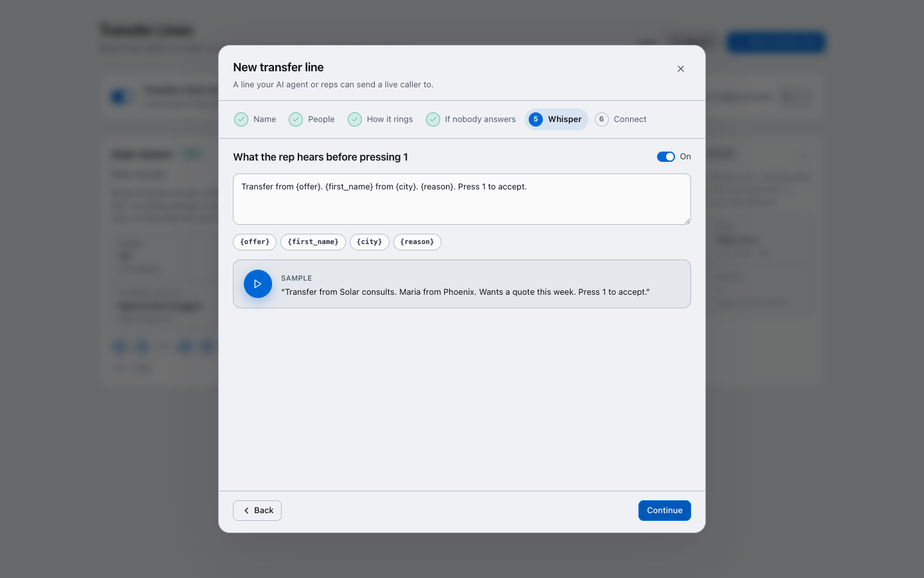Click the People step checkmark icon
924x578 pixels.
[x=296, y=119]
